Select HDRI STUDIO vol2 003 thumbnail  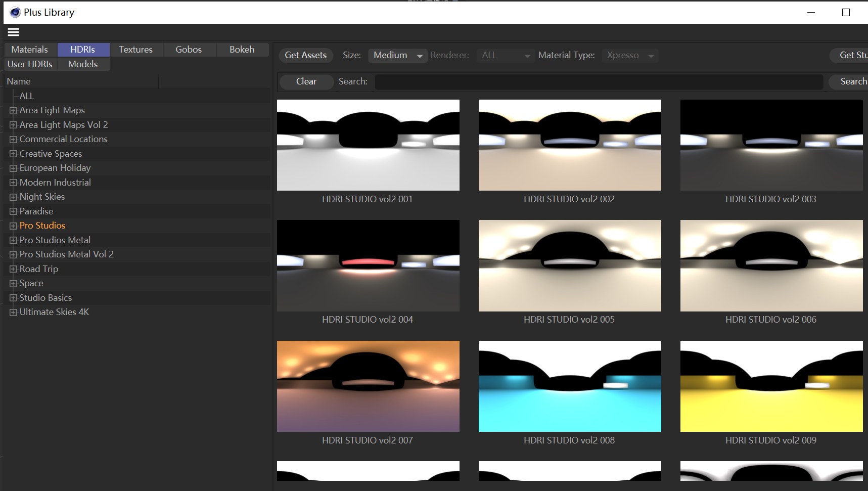771,145
